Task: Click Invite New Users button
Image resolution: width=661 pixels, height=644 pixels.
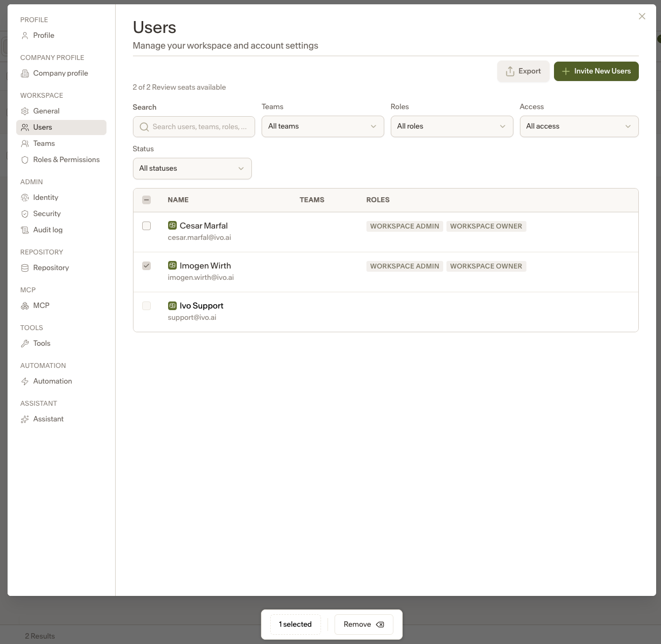Action: (x=596, y=71)
